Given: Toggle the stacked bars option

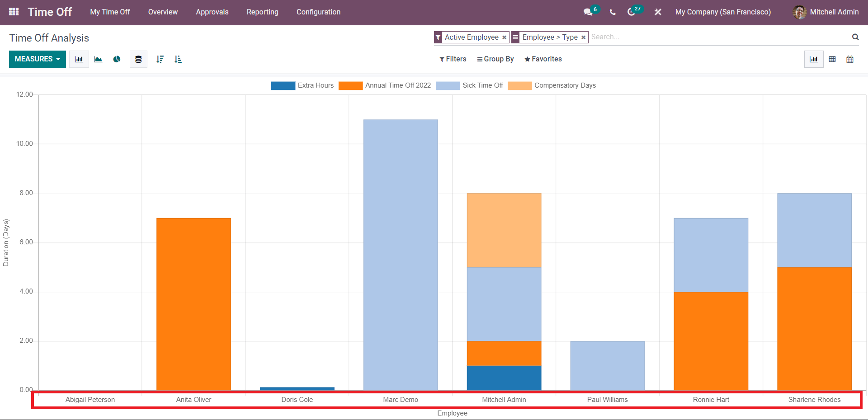Looking at the screenshot, I should click(138, 59).
